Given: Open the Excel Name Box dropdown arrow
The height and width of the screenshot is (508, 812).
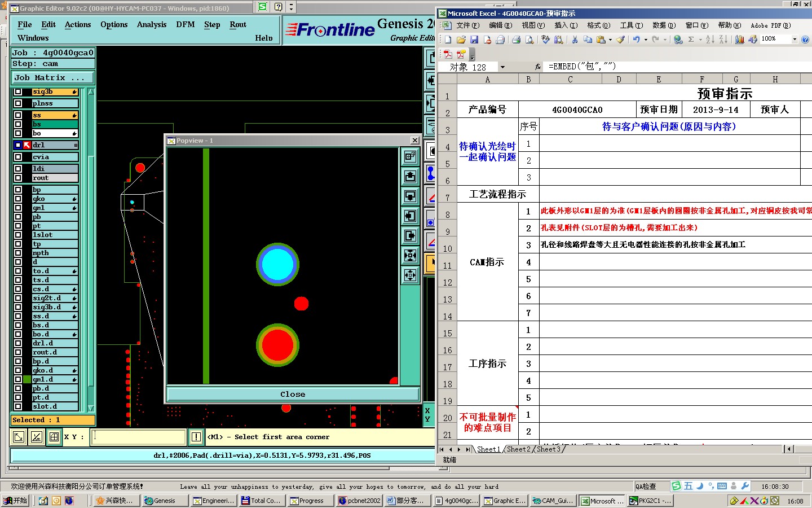Looking at the screenshot, I should [502, 67].
